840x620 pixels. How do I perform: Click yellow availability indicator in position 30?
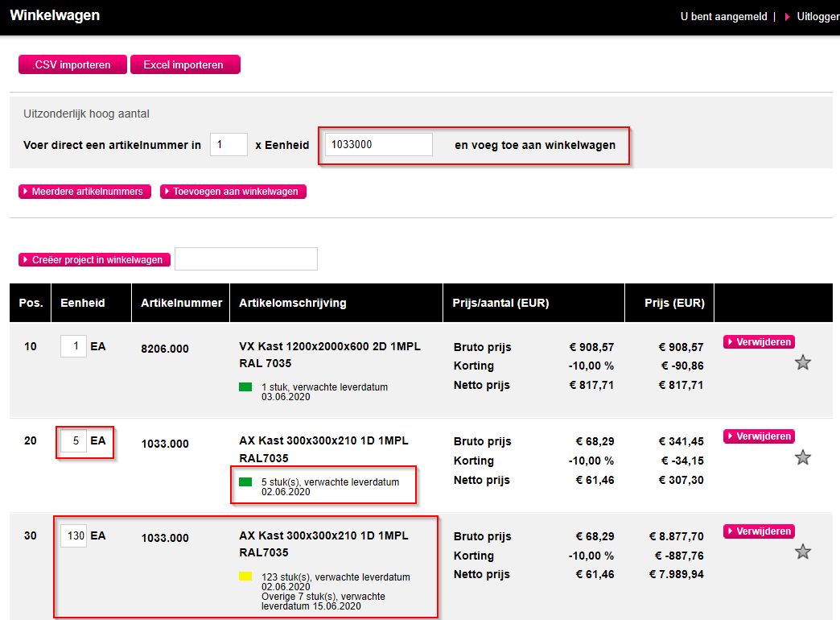tap(245, 576)
